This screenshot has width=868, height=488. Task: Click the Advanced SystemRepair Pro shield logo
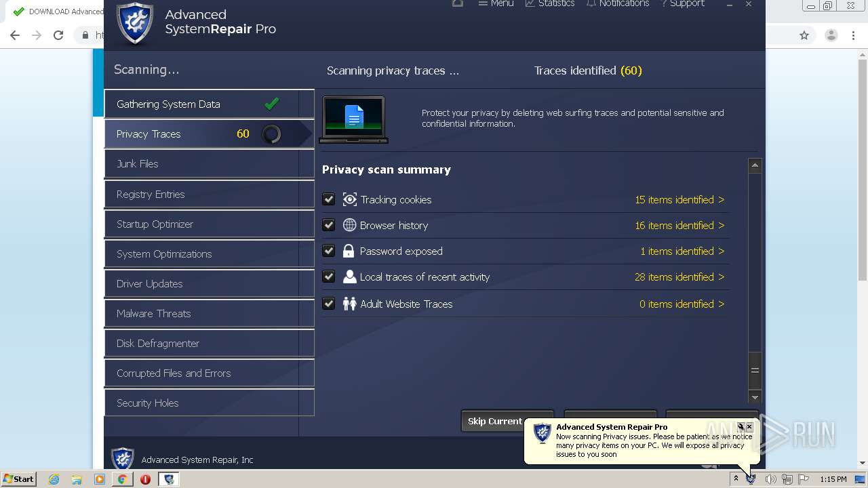point(135,23)
